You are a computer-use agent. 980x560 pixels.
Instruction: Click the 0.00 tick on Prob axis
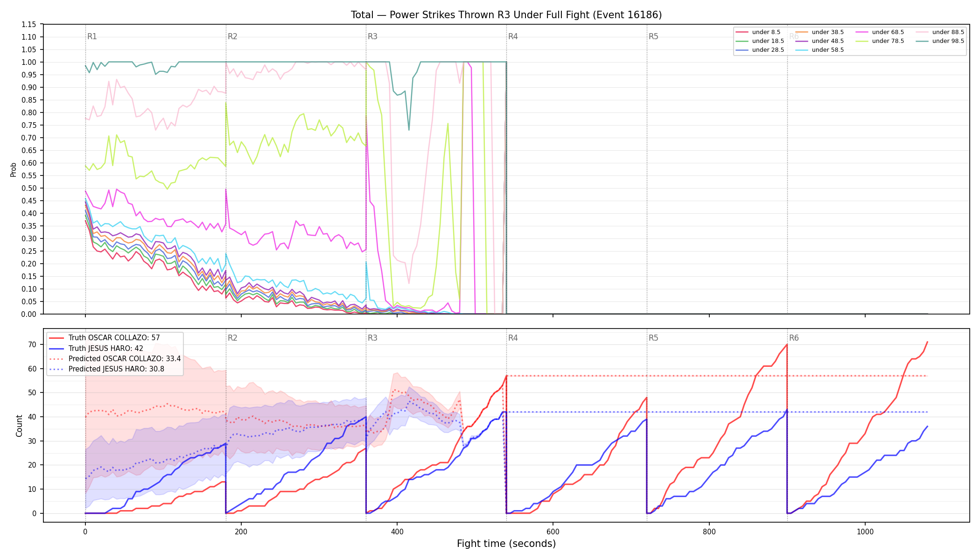[x=29, y=314]
